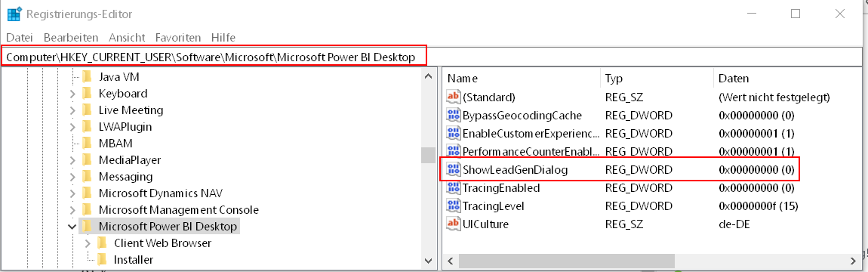Click the MediaPlayer folder icon
868x272 pixels.
[x=86, y=160]
